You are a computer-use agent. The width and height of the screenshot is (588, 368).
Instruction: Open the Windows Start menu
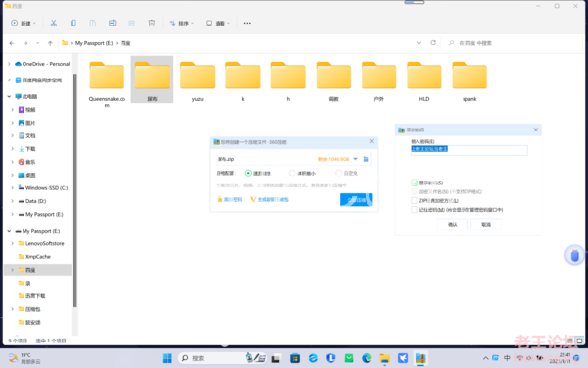pos(168,358)
